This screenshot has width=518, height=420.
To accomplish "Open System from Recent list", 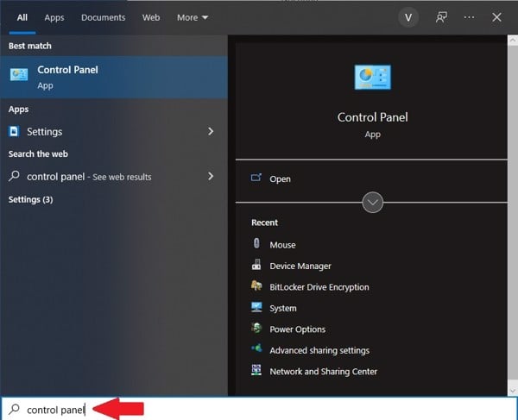I will [x=283, y=308].
